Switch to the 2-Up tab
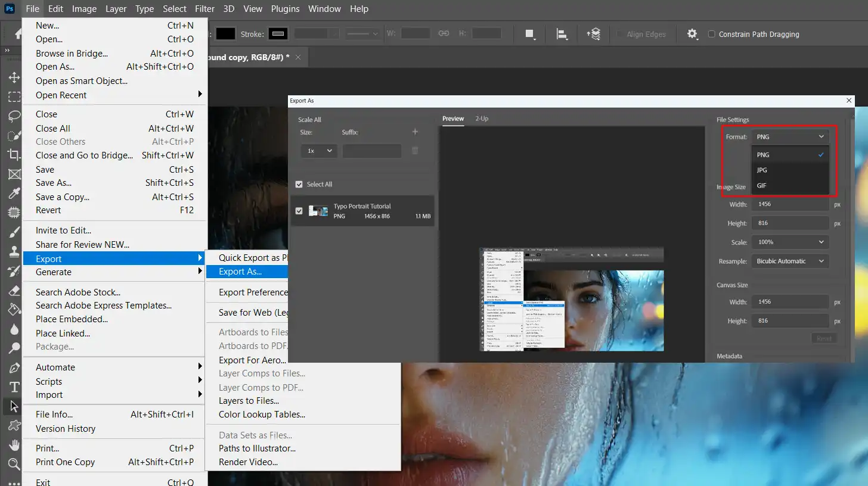This screenshot has width=868, height=486. click(x=482, y=119)
